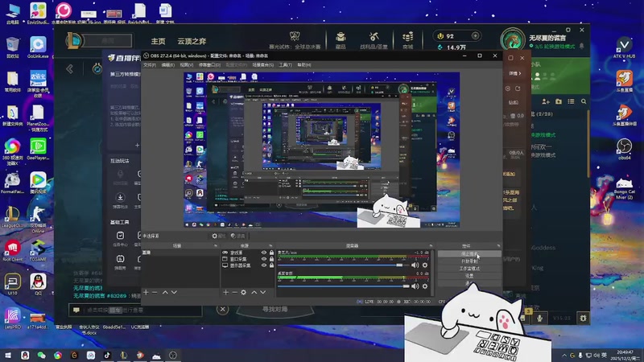Screen dimensions: 644x362
Task: Mute the 桌面音频 mixer channel
Action: pyautogui.click(x=415, y=286)
